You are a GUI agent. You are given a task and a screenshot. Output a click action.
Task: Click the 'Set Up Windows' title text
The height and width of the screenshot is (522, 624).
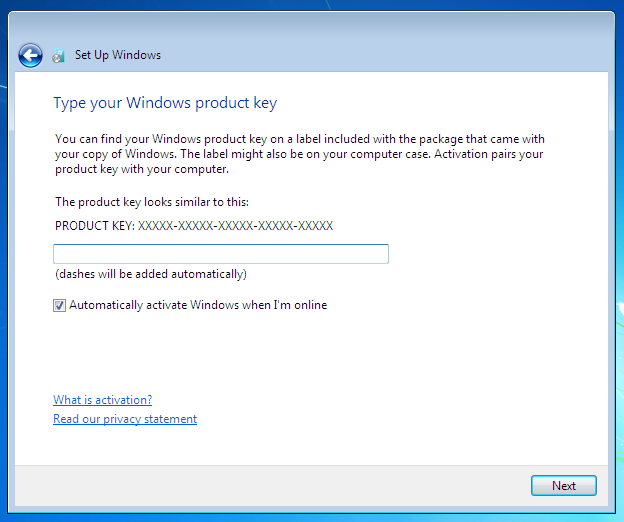point(118,55)
